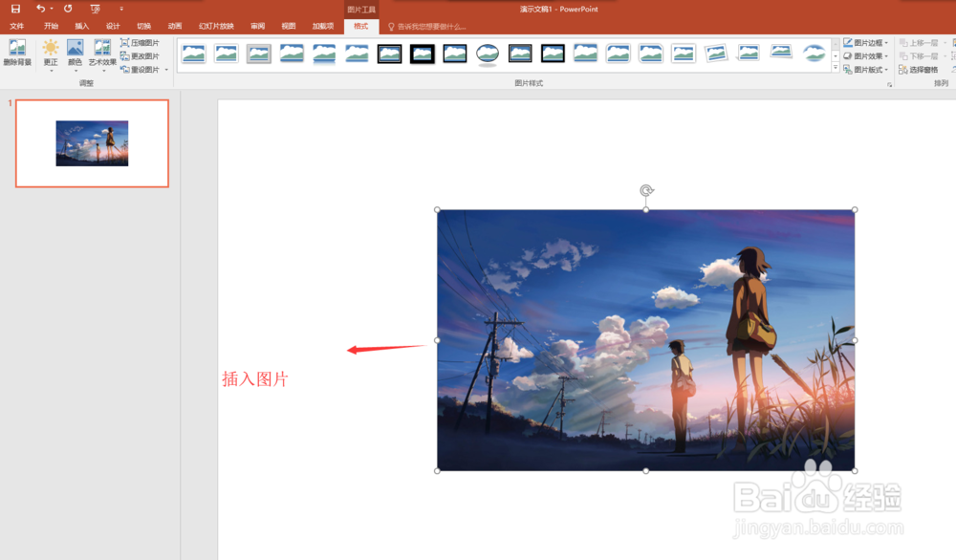Click the 告诉我您想要做什么 search box
This screenshot has width=956, height=560.
(x=427, y=27)
